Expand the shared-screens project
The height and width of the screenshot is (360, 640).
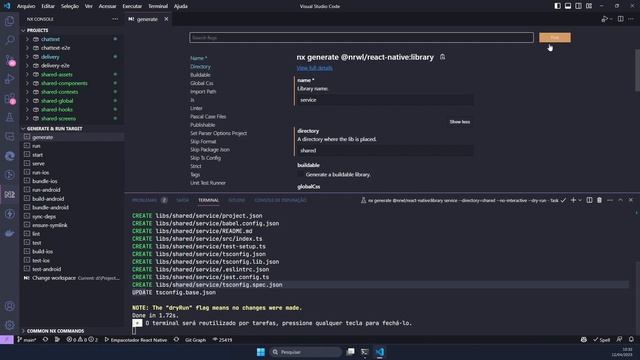click(x=28, y=118)
